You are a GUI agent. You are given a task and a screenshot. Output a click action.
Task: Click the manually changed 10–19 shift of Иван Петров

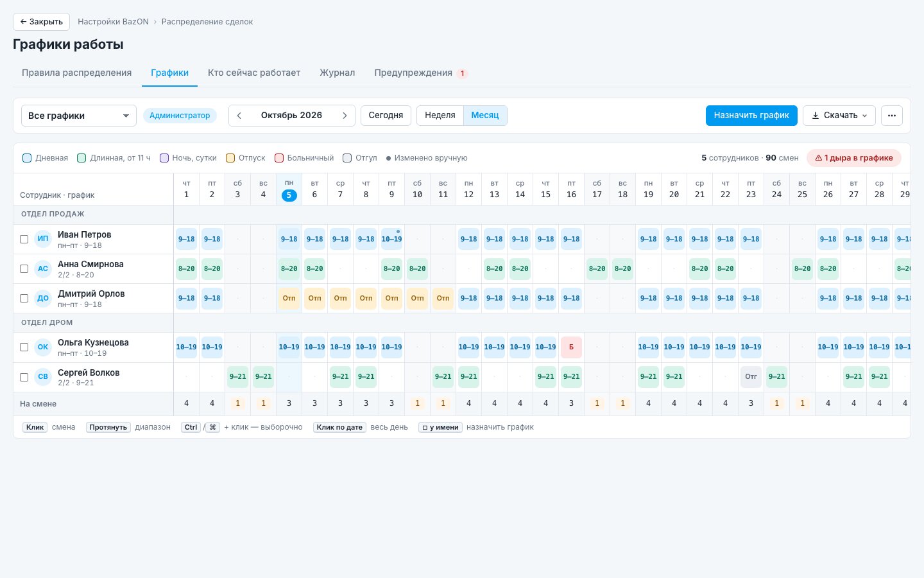coord(391,239)
